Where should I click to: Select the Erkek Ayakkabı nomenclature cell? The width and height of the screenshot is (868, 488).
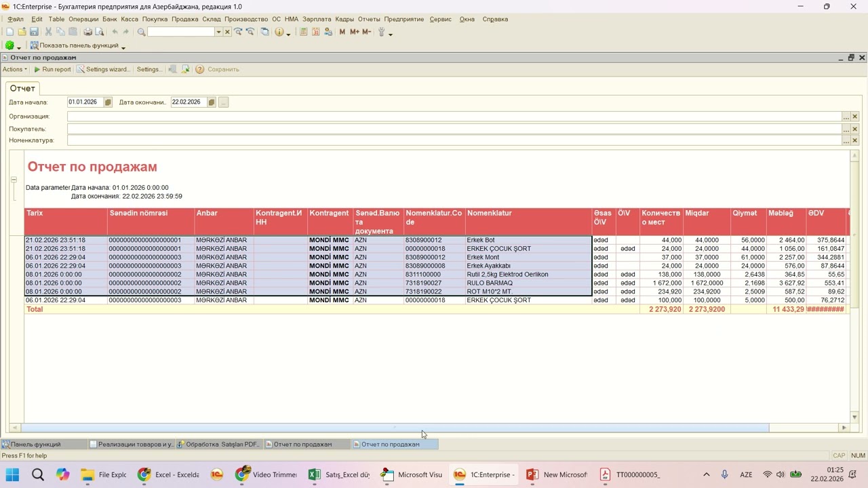point(528,266)
